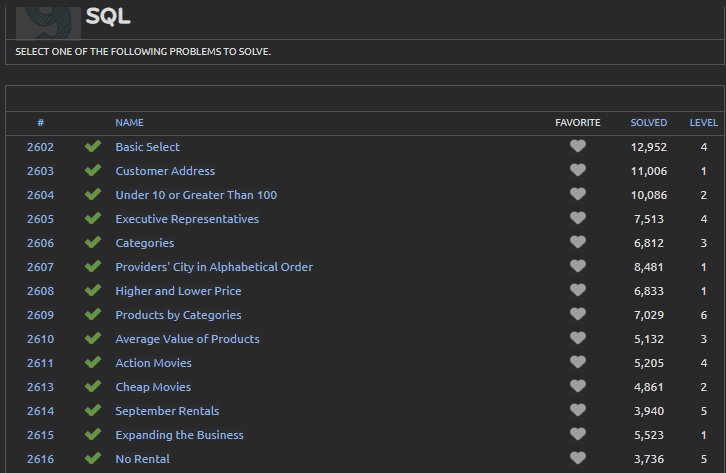This screenshot has width=726, height=473.
Task: Click the FAVORITE column header
Action: pyautogui.click(x=578, y=123)
